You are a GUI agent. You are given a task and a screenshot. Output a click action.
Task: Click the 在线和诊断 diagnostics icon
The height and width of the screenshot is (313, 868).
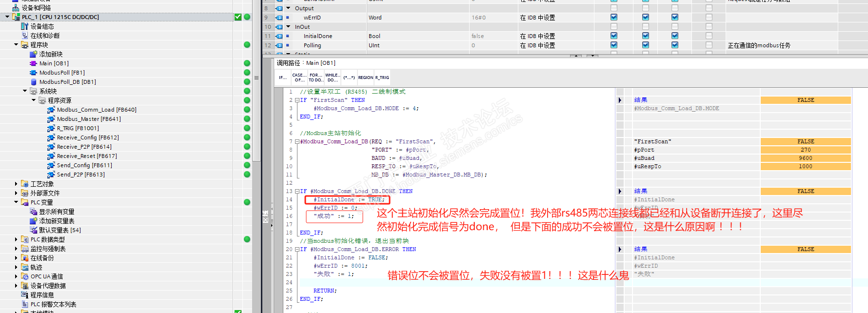pos(25,36)
